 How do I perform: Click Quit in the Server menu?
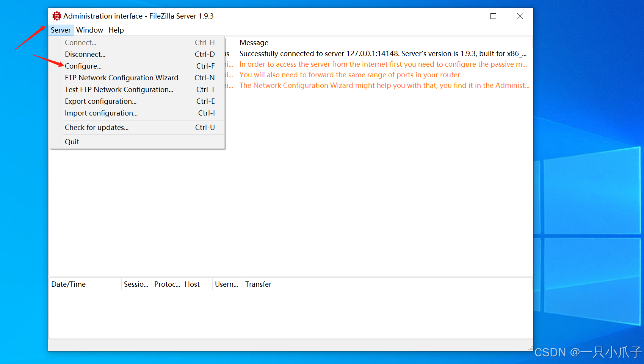click(137, 142)
